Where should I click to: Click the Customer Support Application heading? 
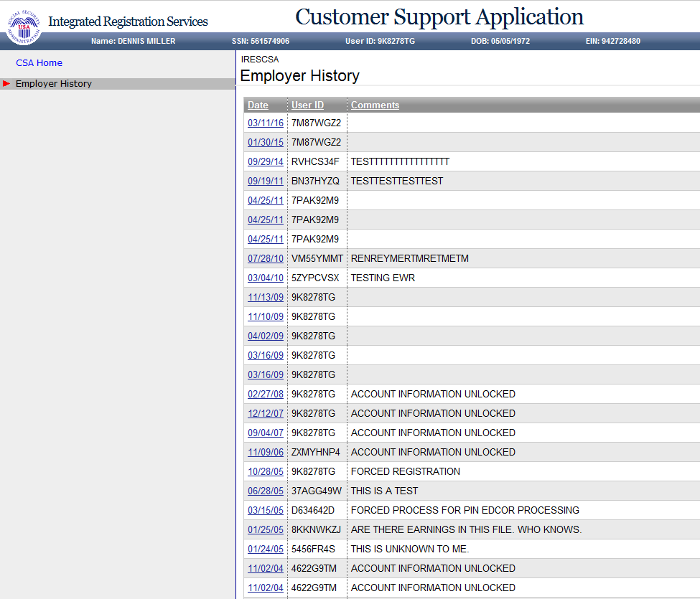(439, 17)
